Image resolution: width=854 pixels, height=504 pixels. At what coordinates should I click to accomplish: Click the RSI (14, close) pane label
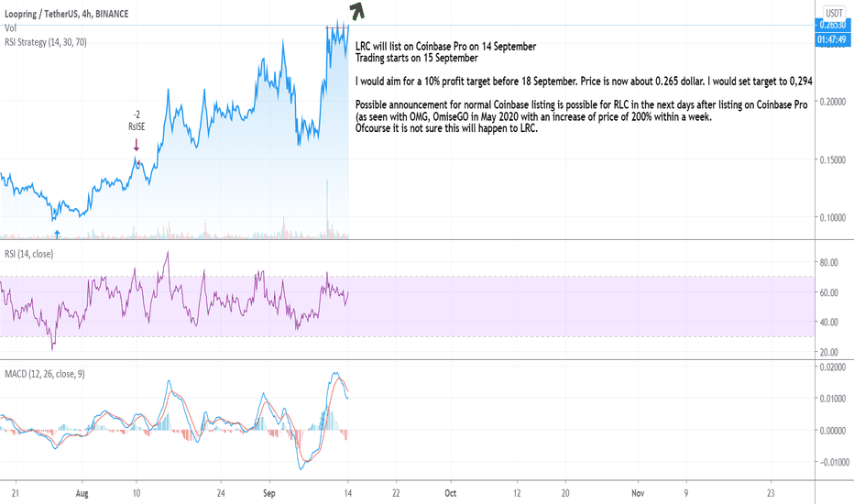[29, 254]
